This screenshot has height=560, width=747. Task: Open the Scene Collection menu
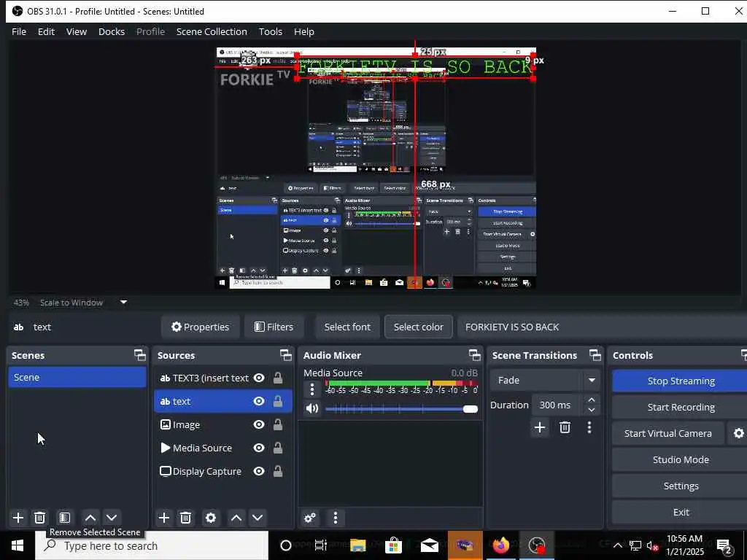point(212,31)
